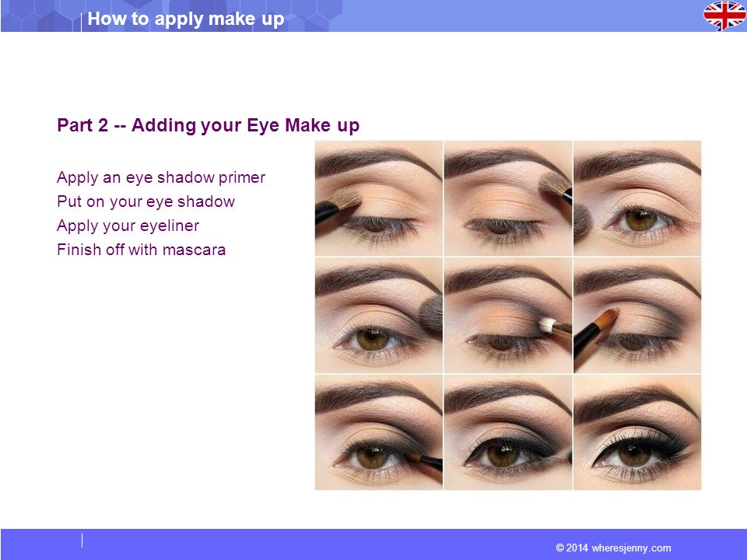Screen dimensions: 747x560
Task: Click bottom-middle photo with winged eyeliner
Action: pos(508,432)
